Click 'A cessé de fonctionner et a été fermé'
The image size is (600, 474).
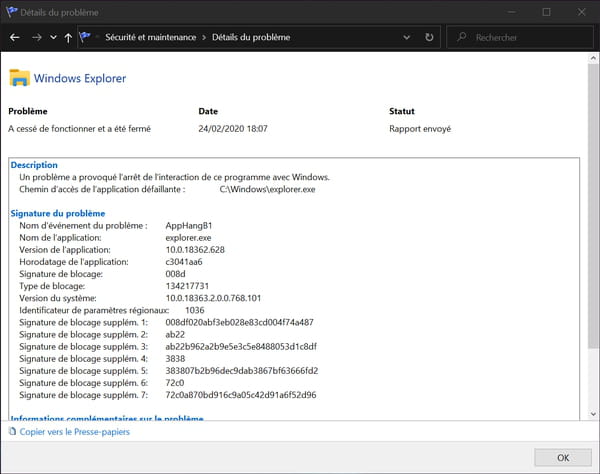[80, 129]
